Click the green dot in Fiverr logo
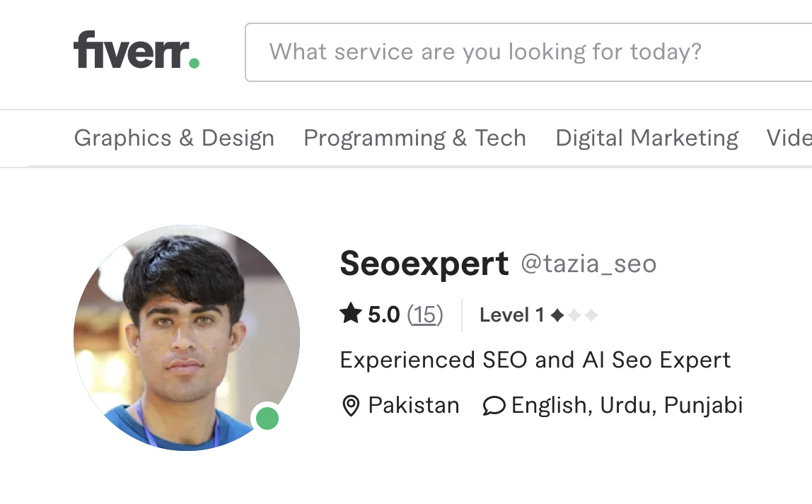This screenshot has height=504, width=812. pyautogui.click(x=195, y=63)
